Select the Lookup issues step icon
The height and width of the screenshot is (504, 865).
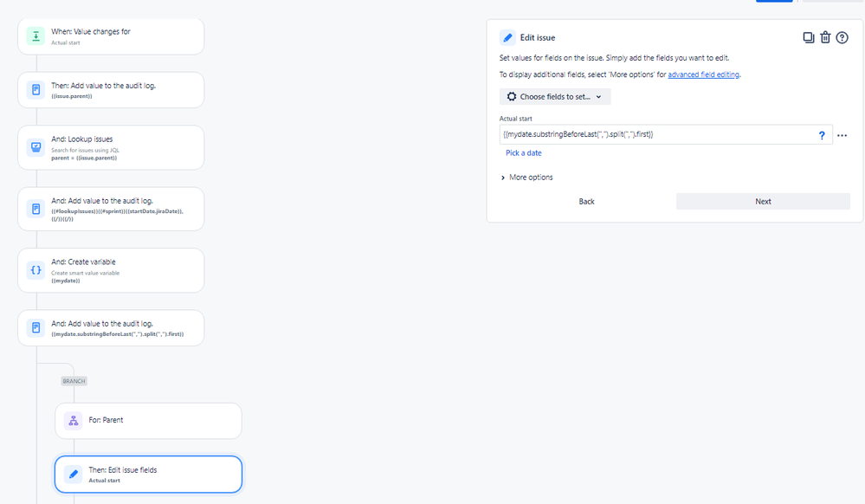tap(36, 147)
